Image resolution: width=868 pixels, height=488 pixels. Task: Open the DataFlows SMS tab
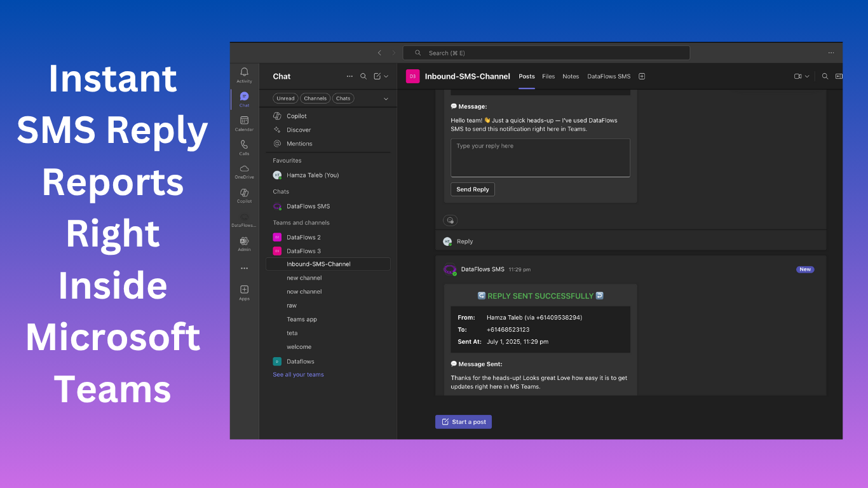[x=609, y=76]
